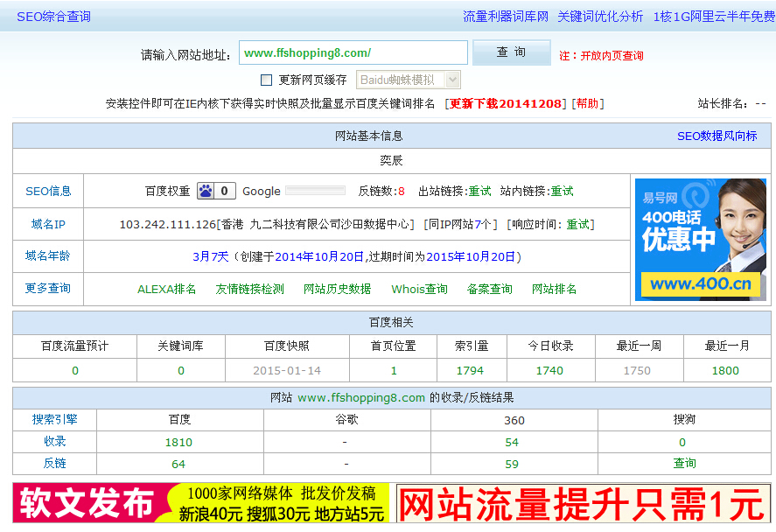
Task: Click the 反链数 value 8
Action: click(402, 192)
